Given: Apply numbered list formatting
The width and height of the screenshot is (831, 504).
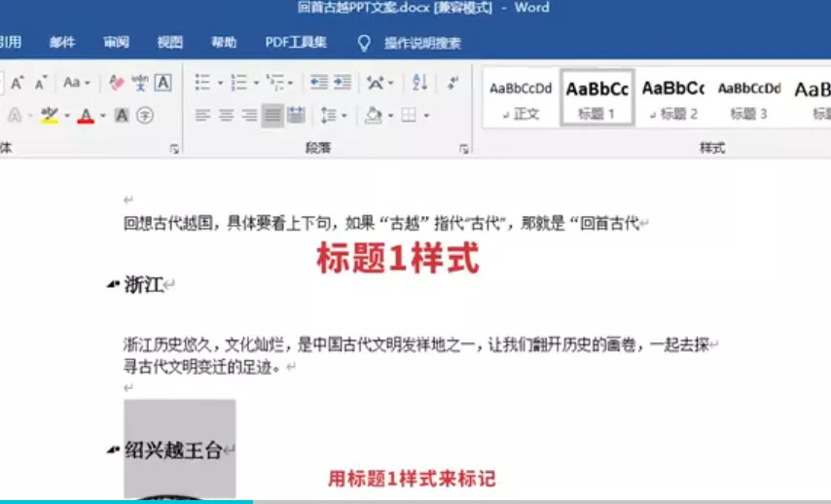Looking at the screenshot, I should [239, 82].
